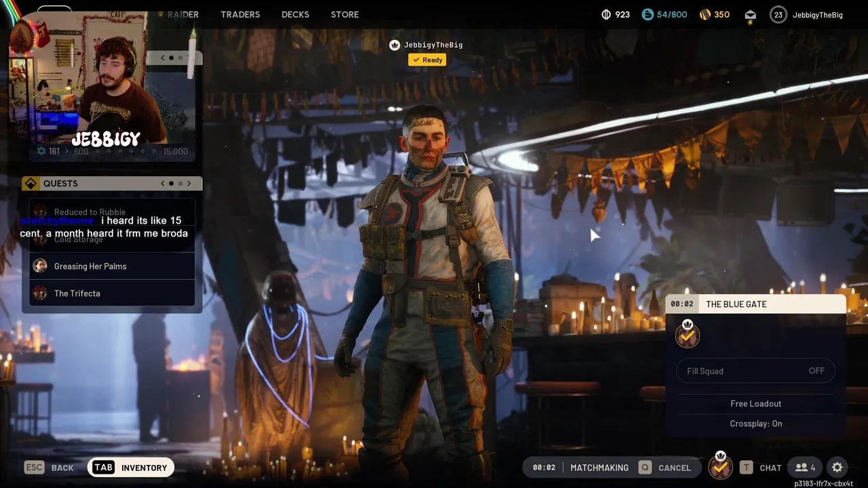Open INVENTORY with the TAB button

[x=131, y=468]
